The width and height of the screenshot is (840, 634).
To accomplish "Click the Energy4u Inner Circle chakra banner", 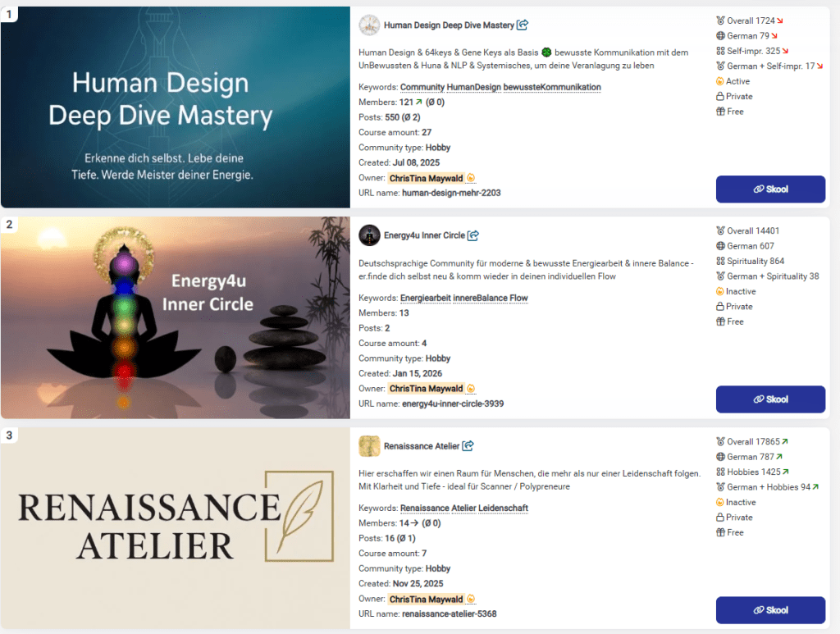I will tap(176, 317).
